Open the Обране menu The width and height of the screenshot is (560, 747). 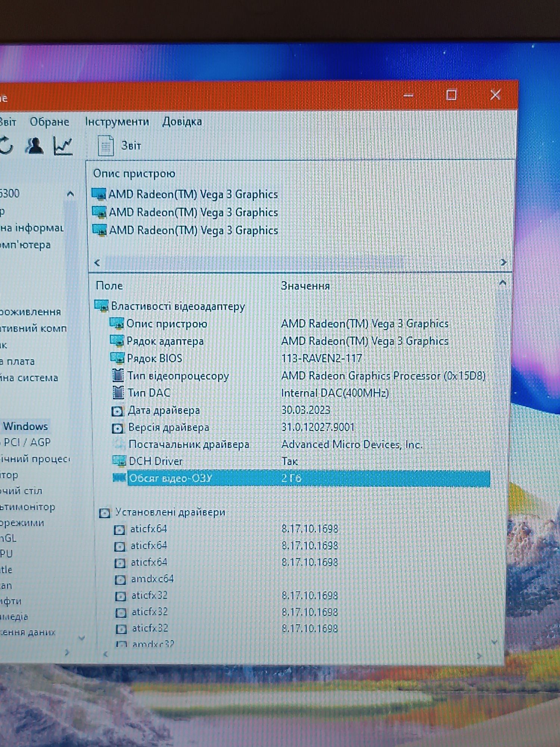tap(49, 122)
